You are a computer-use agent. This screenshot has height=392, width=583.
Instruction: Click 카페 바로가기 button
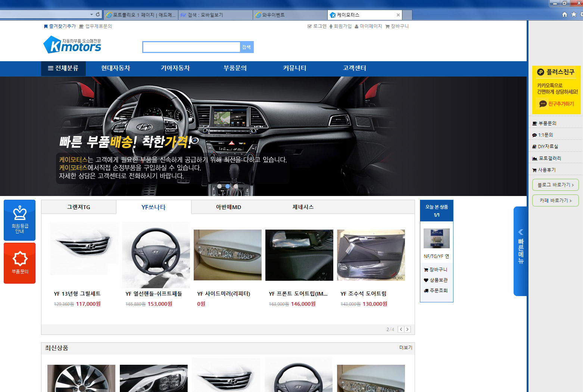pos(555,200)
